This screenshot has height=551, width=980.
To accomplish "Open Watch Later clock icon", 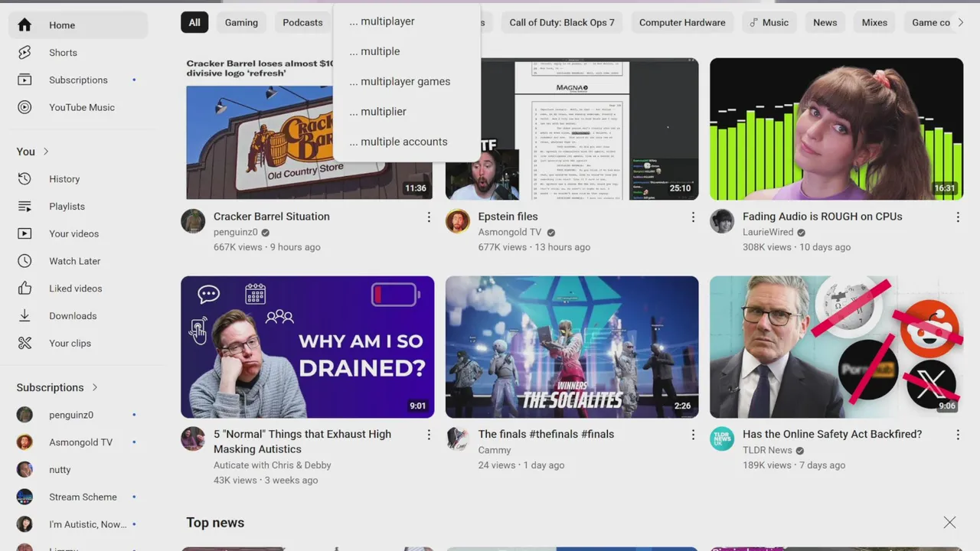I will tap(24, 261).
